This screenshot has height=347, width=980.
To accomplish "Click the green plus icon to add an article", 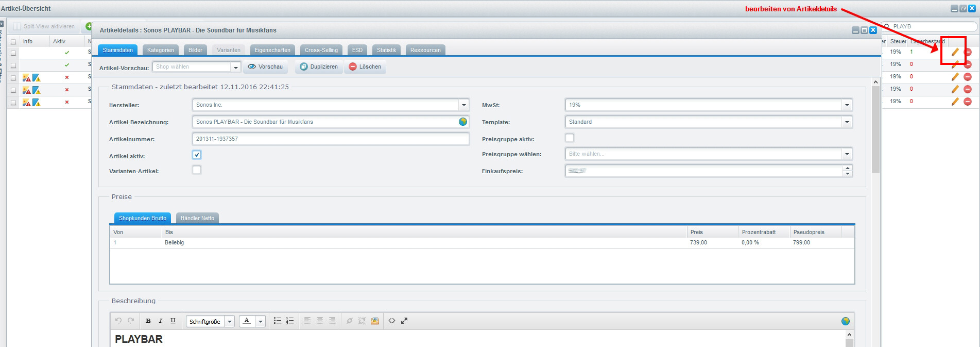I will 89,26.
